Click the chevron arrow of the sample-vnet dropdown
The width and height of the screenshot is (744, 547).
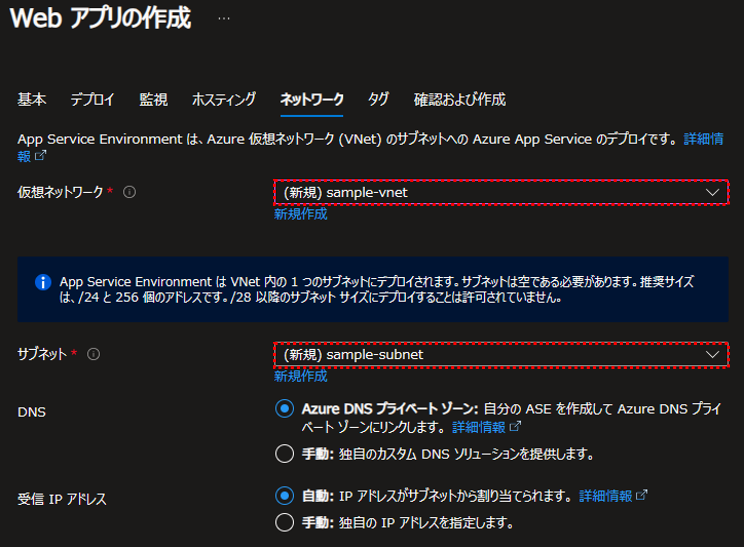tap(712, 192)
